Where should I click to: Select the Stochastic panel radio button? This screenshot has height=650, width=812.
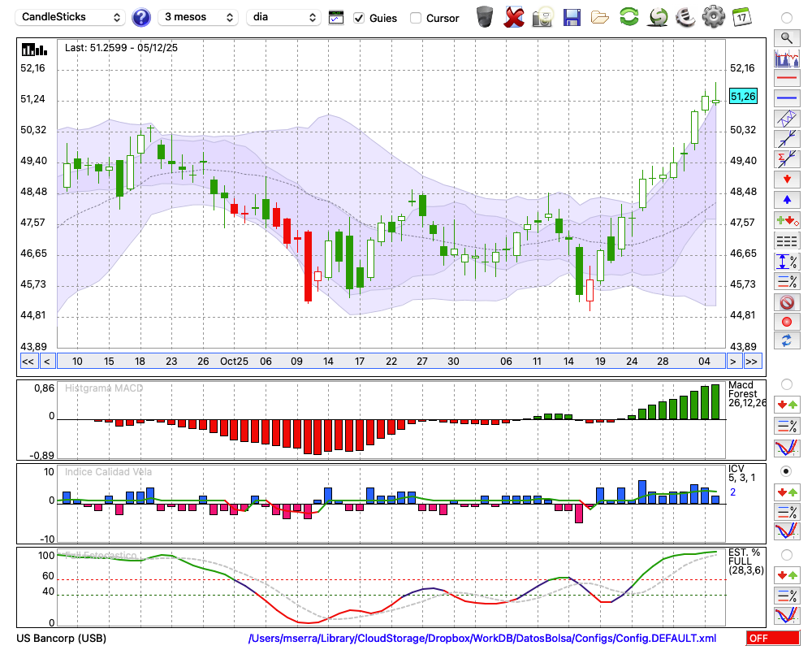tap(787, 555)
